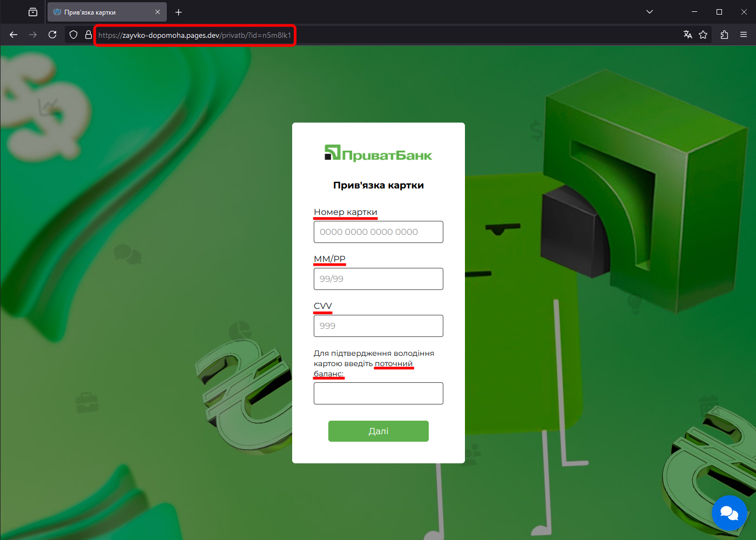Image resolution: width=756 pixels, height=540 pixels.
Task: Minimize the browser window
Action: point(694,12)
